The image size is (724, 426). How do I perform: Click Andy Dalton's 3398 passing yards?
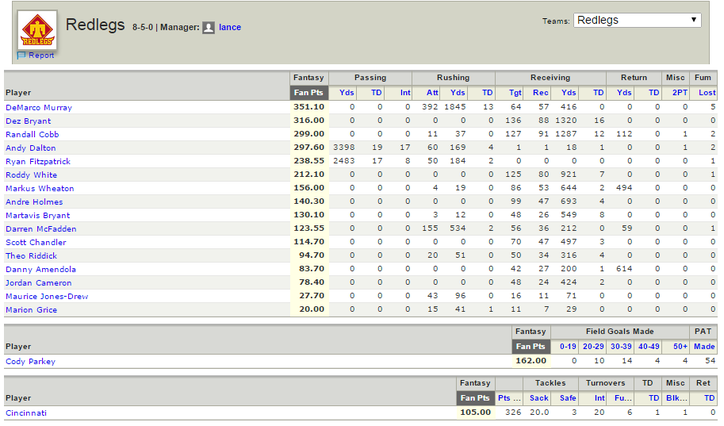click(344, 148)
